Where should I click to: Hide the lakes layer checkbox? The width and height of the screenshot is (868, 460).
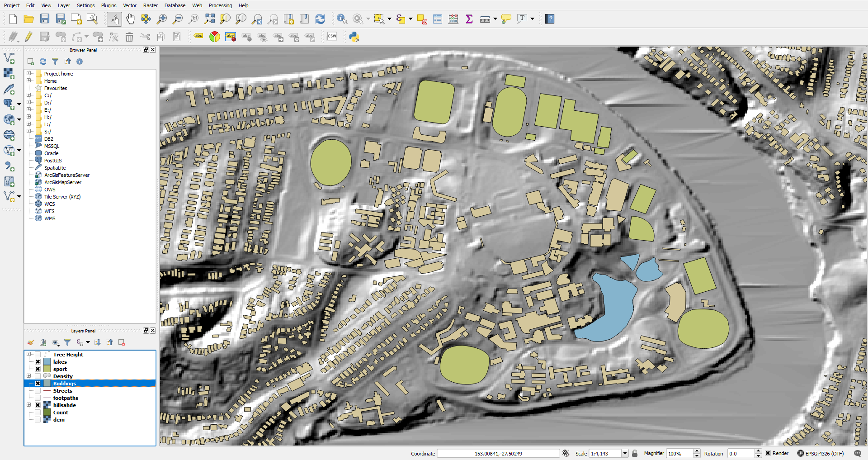pos(38,362)
